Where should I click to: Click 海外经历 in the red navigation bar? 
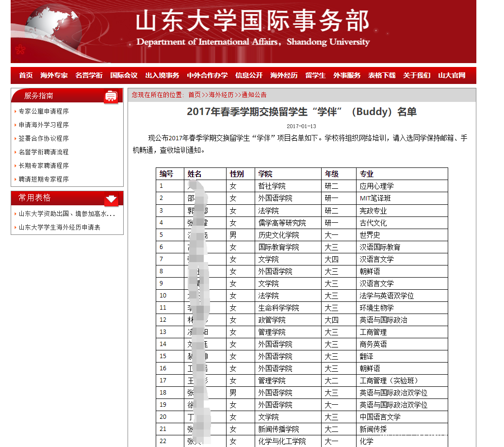click(284, 75)
